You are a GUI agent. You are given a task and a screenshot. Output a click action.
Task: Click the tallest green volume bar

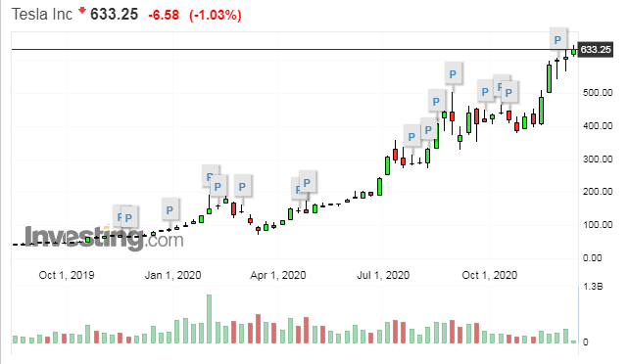209,319
